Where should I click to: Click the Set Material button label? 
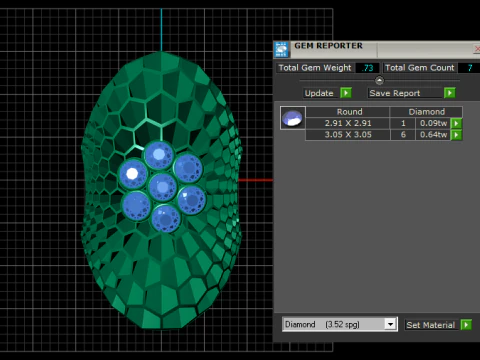pyautogui.click(x=430, y=325)
